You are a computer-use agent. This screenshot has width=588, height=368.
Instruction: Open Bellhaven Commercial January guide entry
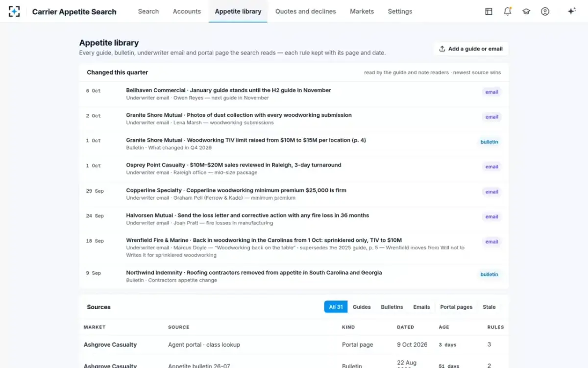point(294,94)
